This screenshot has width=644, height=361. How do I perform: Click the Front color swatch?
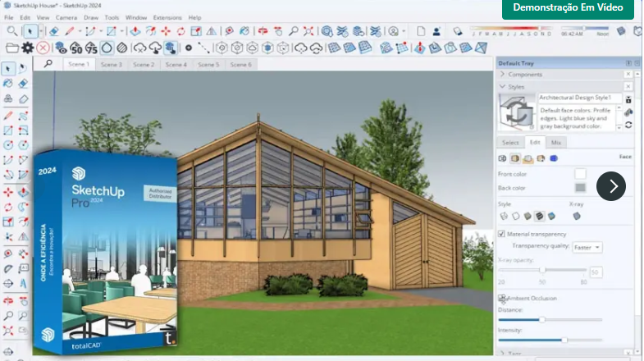[x=580, y=174]
